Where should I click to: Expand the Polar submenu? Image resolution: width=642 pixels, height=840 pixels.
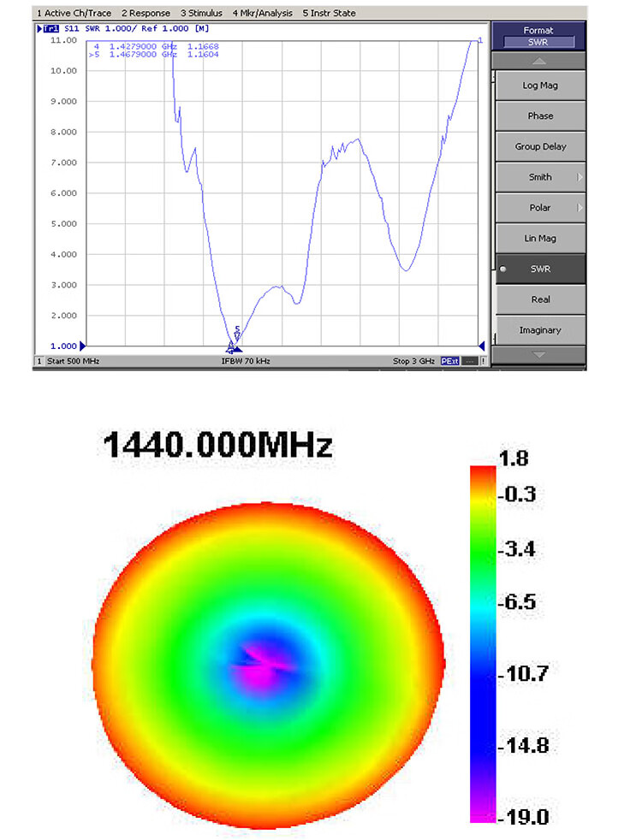tap(539, 208)
